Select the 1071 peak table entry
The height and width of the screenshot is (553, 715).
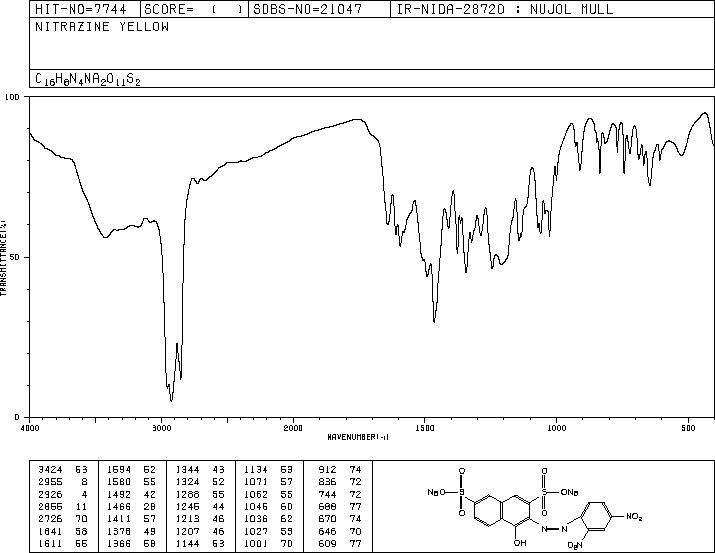point(268,482)
